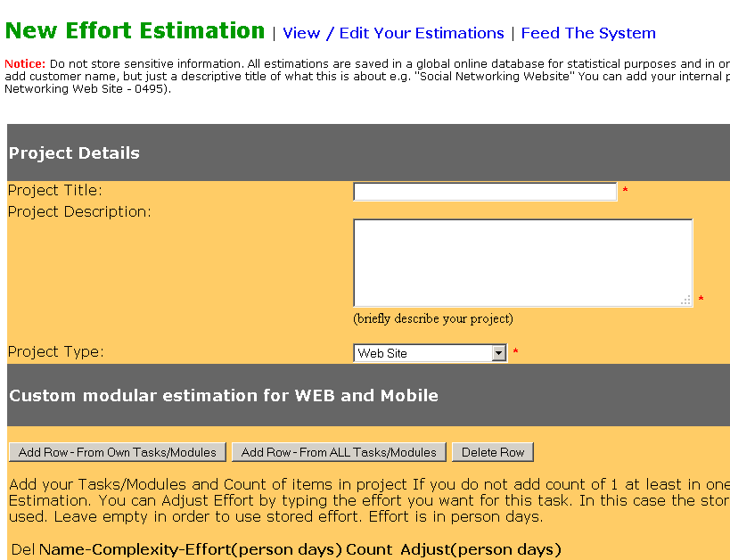Image resolution: width=730 pixels, height=560 pixels.
Task: Add a row from all available tasks
Action: (339, 451)
